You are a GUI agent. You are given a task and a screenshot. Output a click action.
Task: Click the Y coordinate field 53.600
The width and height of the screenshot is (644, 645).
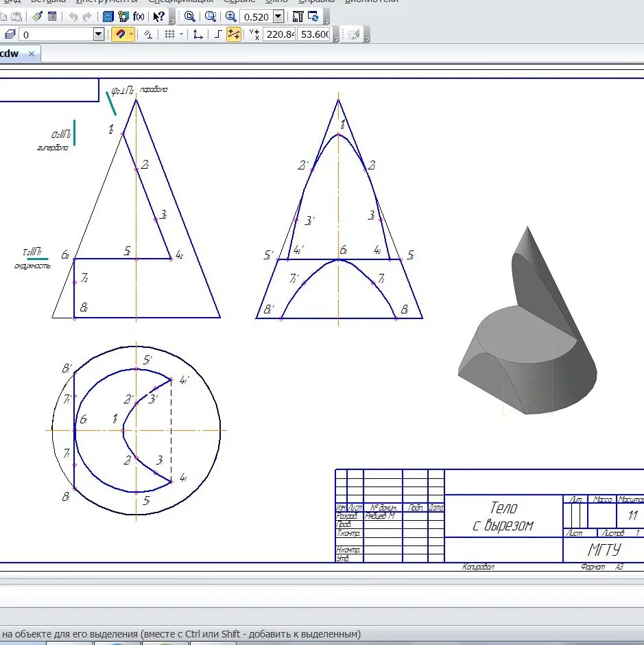click(315, 34)
